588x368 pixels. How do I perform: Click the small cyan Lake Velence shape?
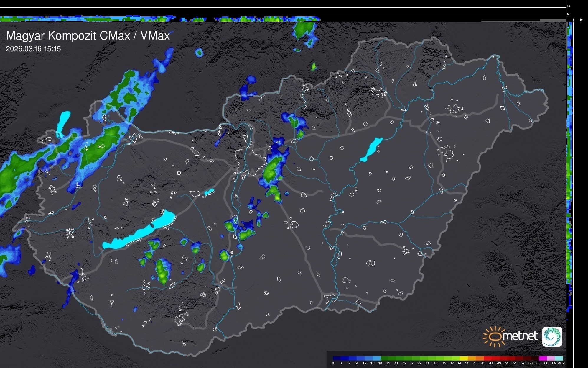pyautogui.click(x=209, y=192)
